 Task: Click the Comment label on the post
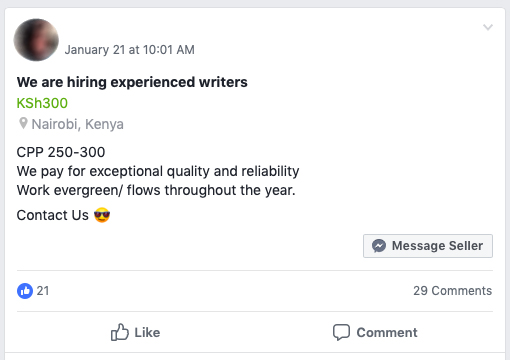click(x=387, y=333)
